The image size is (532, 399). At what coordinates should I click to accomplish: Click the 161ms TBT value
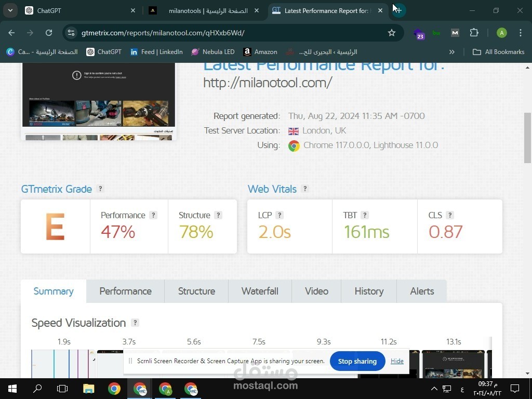(366, 232)
